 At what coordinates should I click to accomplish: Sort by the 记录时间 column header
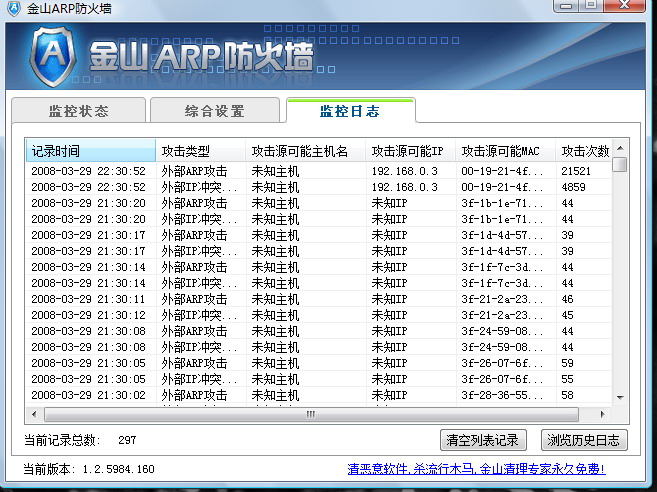[91, 150]
